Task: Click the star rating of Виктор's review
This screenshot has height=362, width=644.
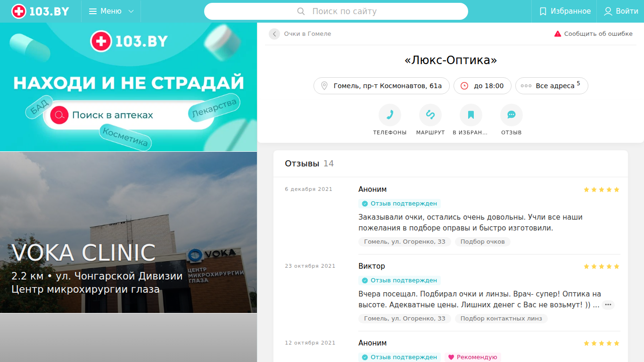Action: pos(602,266)
